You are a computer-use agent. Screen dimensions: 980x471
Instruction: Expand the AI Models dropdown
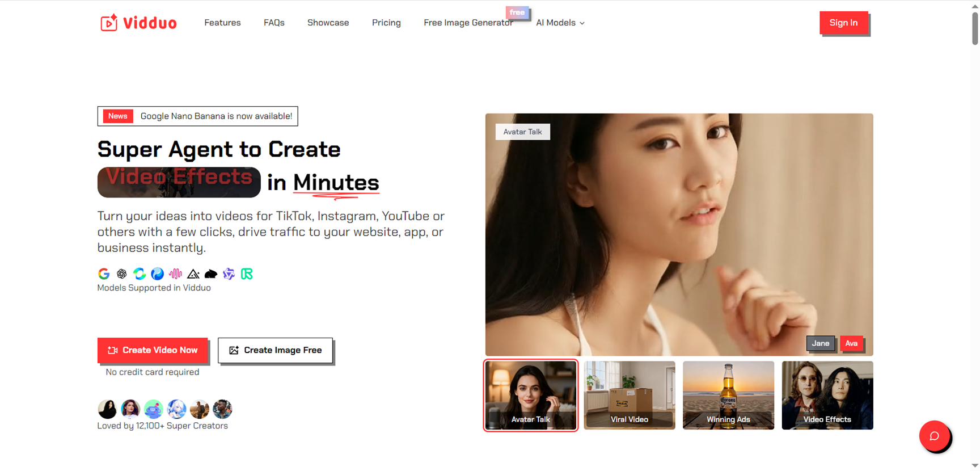pos(560,23)
